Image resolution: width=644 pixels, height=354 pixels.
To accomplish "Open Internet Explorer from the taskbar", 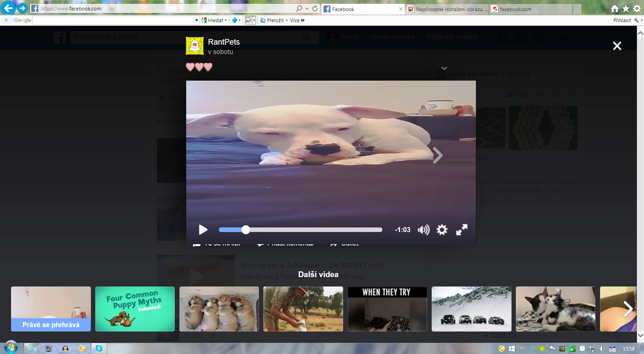I will click(x=31, y=348).
